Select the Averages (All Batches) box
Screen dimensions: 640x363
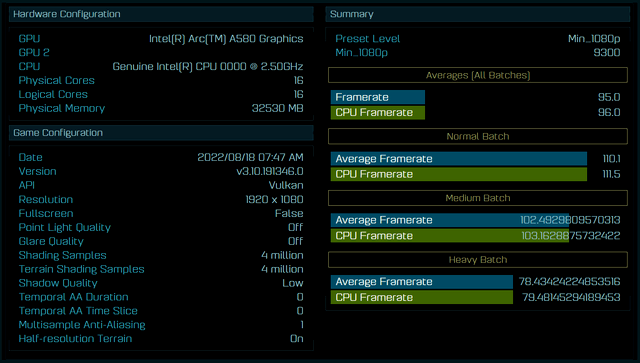(x=478, y=75)
